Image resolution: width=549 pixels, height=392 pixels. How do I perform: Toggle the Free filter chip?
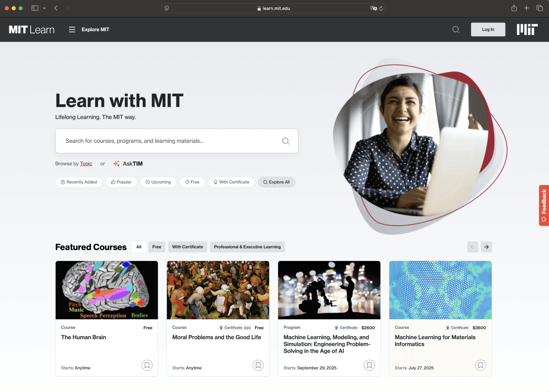[x=192, y=182]
